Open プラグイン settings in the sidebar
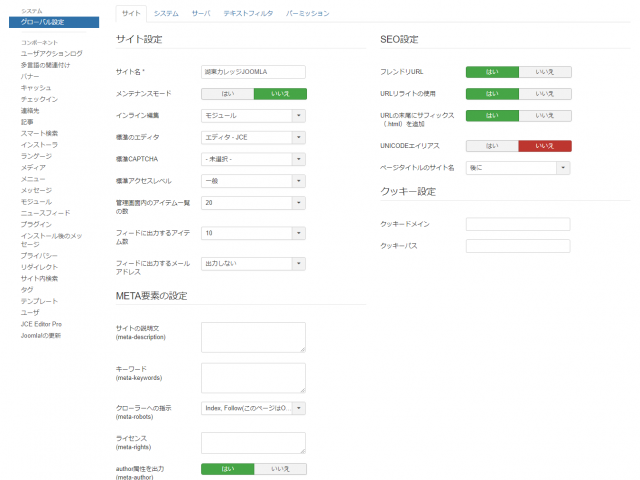 pos(36,224)
